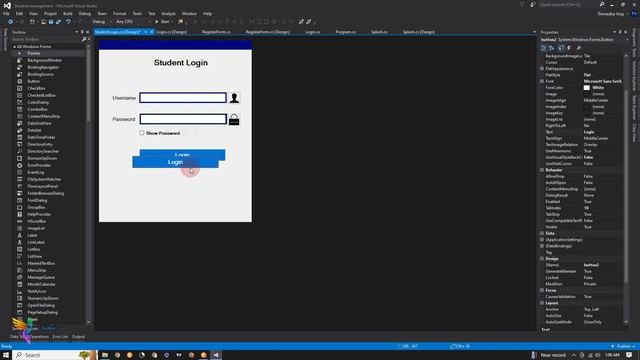Open the Project menu
The image size is (640, 360).
pyautogui.click(x=50, y=13)
